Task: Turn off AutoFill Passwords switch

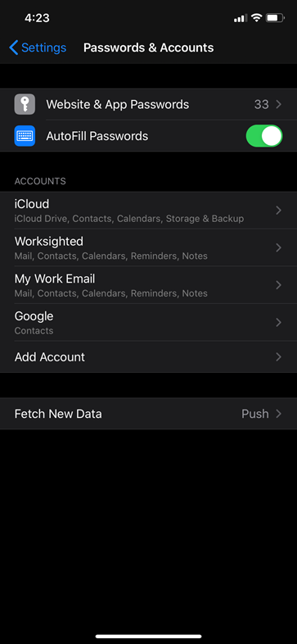Action: 264,136
